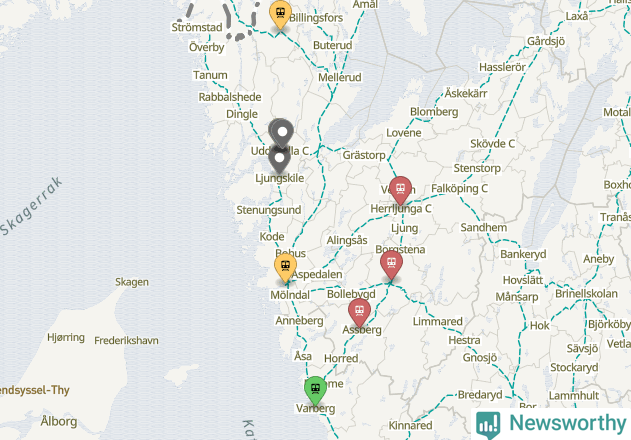This screenshot has height=440, width=631.
Task: Click the Stenungsund station label
Action: [268, 210]
